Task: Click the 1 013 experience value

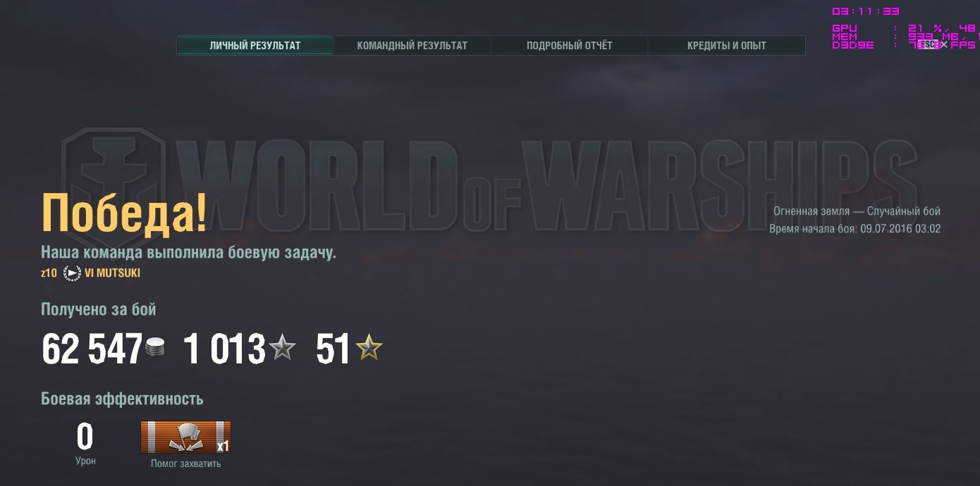Action: (224, 349)
